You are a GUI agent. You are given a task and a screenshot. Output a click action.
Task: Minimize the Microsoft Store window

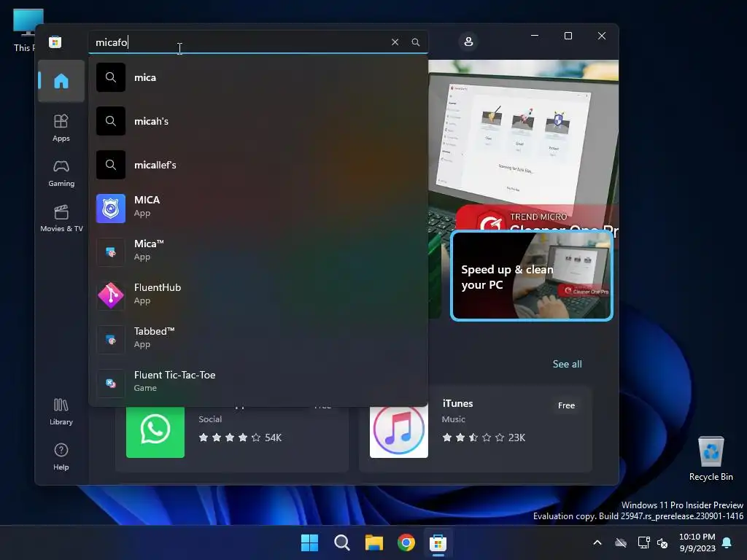pos(535,36)
